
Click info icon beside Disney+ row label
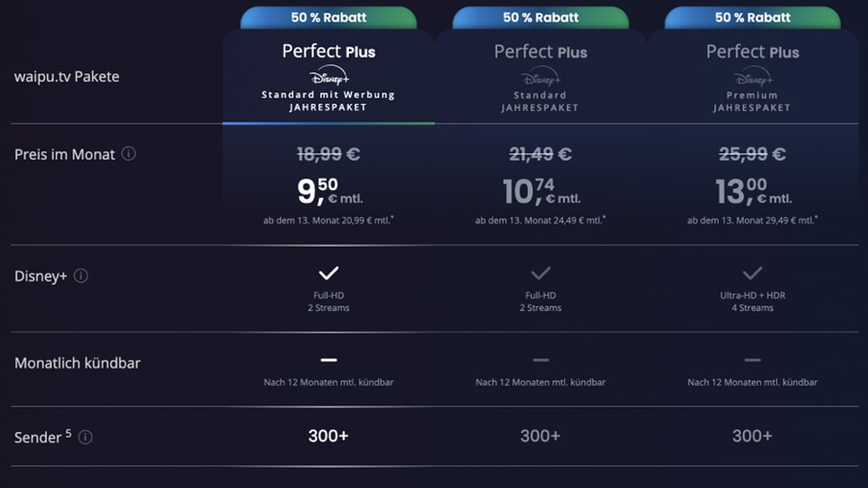tap(81, 276)
